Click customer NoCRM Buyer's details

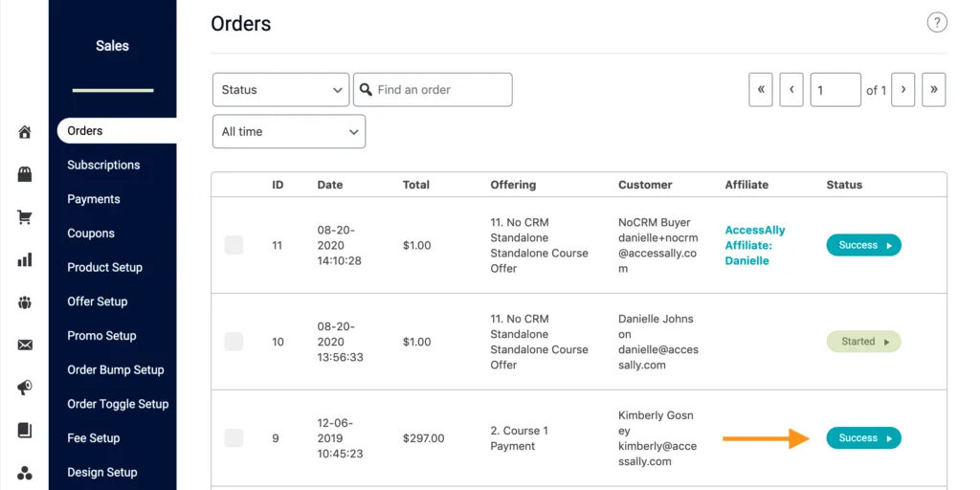click(x=658, y=245)
